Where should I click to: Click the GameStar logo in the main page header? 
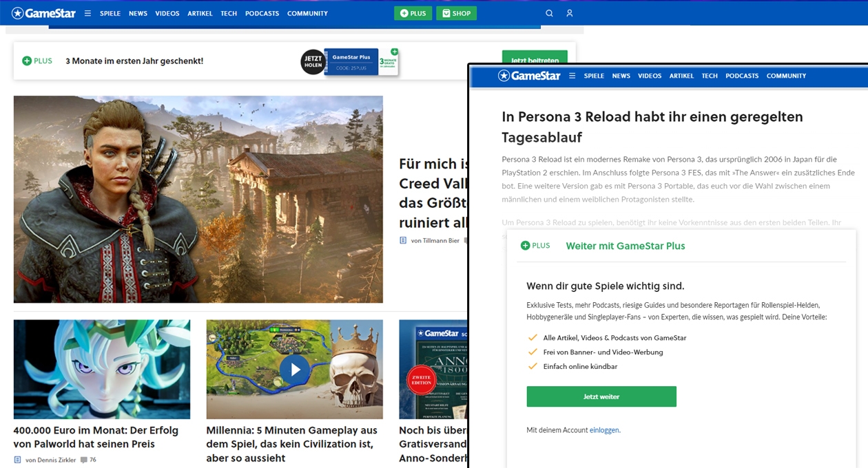43,13
